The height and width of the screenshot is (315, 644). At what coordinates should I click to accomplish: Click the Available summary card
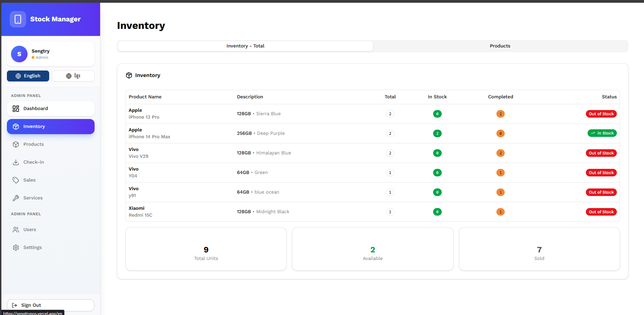pyautogui.click(x=373, y=249)
